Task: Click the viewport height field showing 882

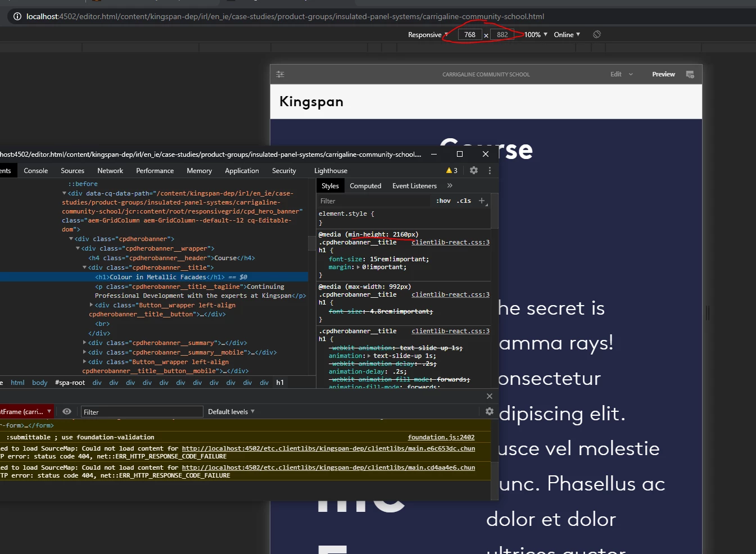Action: tap(503, 34)
